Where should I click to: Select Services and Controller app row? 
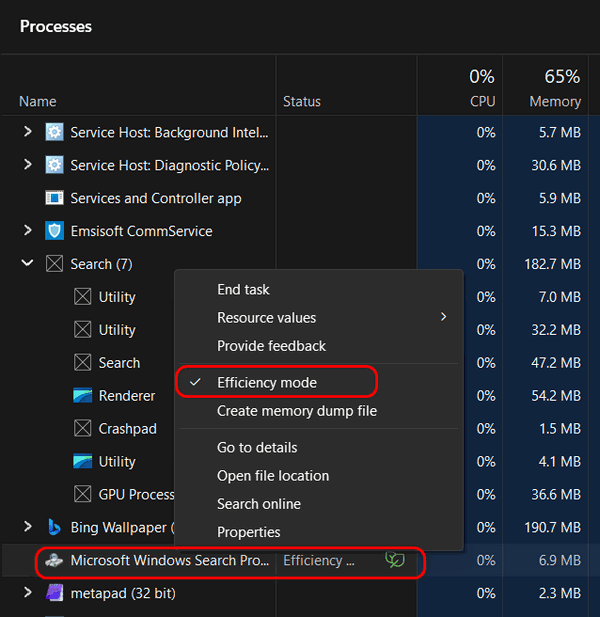tap(156, 198)
